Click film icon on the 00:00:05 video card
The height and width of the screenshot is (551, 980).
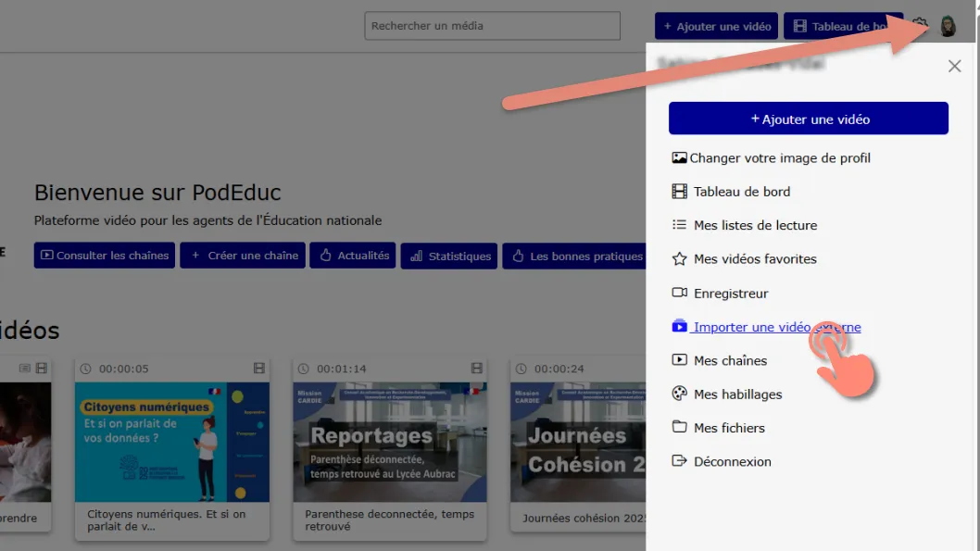coord(258,369)
